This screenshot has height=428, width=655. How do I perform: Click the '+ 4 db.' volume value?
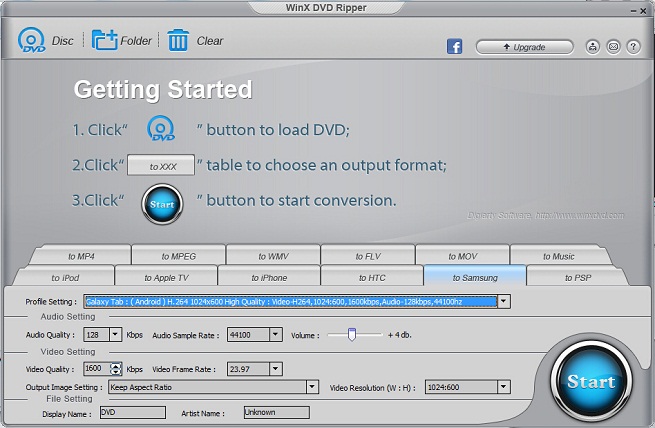point(399,335)
